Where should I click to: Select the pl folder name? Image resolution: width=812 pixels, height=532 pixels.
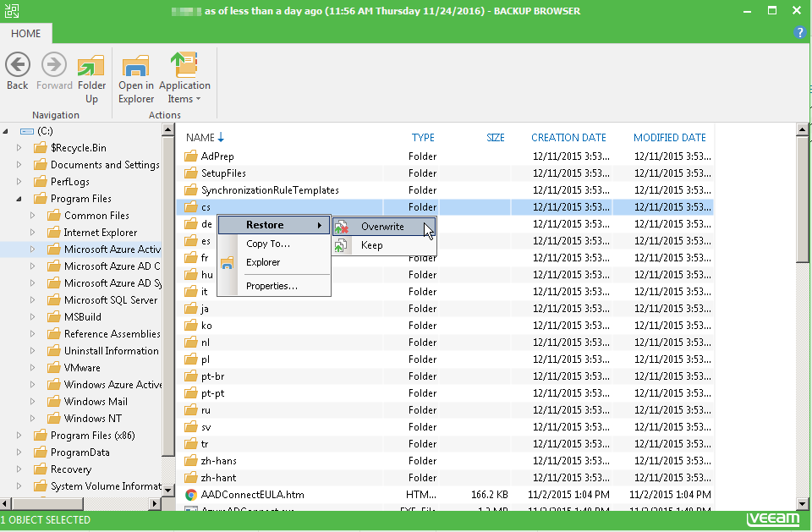point(205,359)
